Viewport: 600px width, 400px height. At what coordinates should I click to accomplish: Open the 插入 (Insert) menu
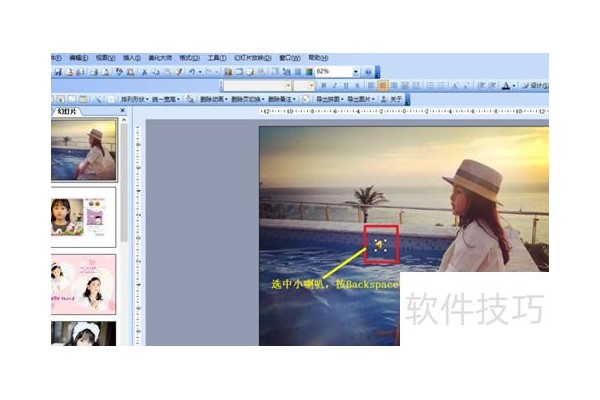point(132,58)
